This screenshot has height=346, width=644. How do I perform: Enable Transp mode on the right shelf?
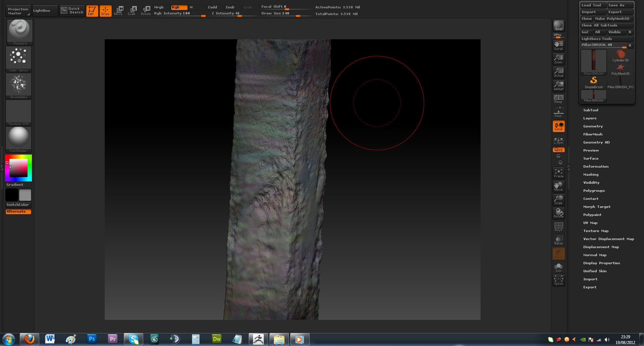click(558, 239)
